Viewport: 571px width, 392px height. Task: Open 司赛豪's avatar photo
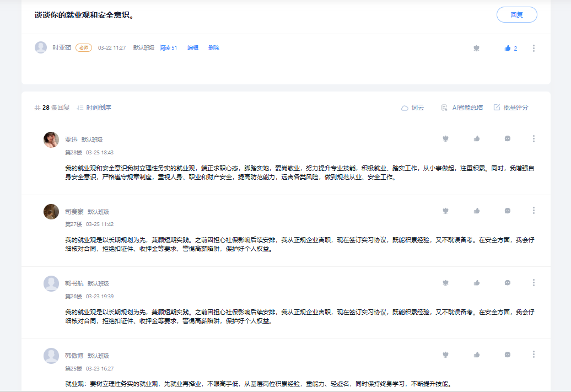[x=51, y=212]
